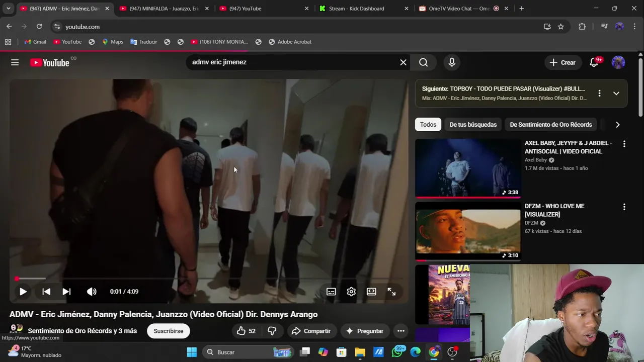
Task: Mute the video volume
Action: pos(92,292)
